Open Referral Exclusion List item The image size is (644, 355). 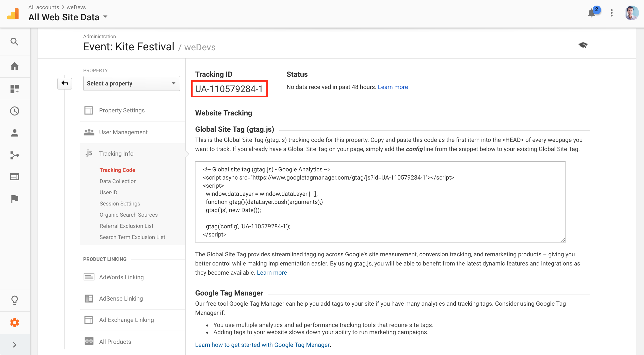[x=126, y=226]
